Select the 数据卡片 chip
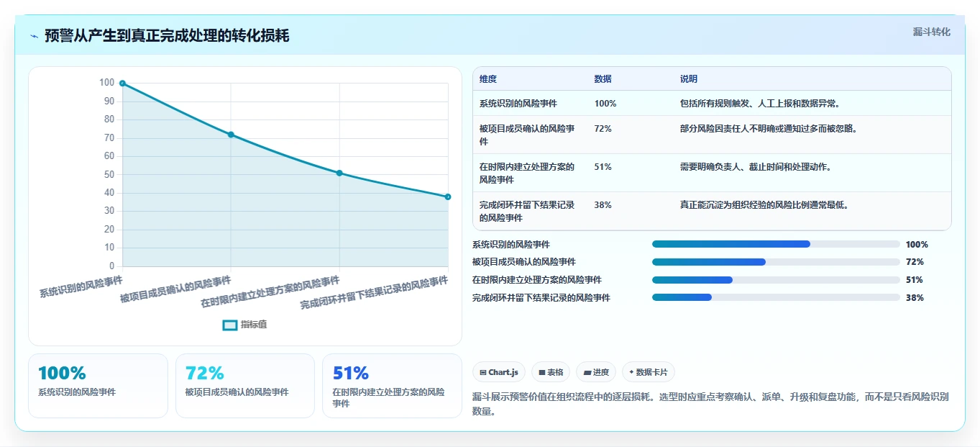The image size is (980, 447). 649,372
